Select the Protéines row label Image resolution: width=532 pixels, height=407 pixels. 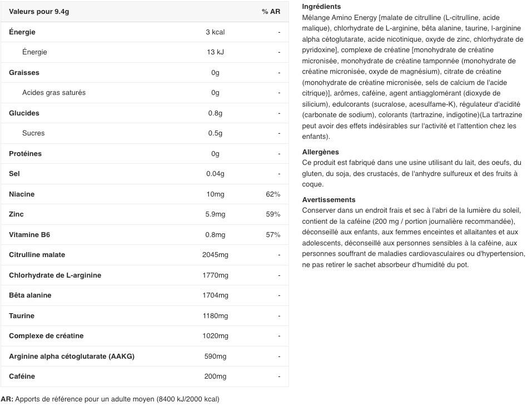[25, 154]
